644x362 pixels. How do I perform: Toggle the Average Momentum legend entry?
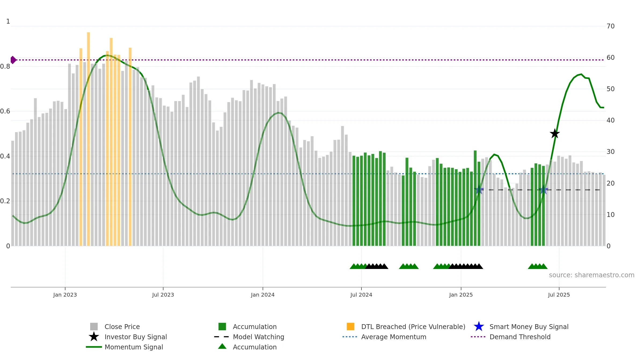(x=384, y=337)
